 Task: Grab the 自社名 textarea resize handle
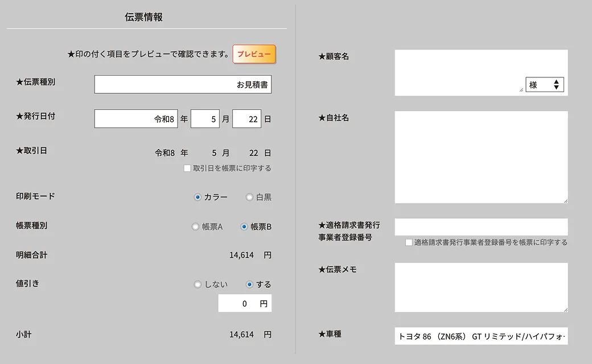[x=565, y=201]
